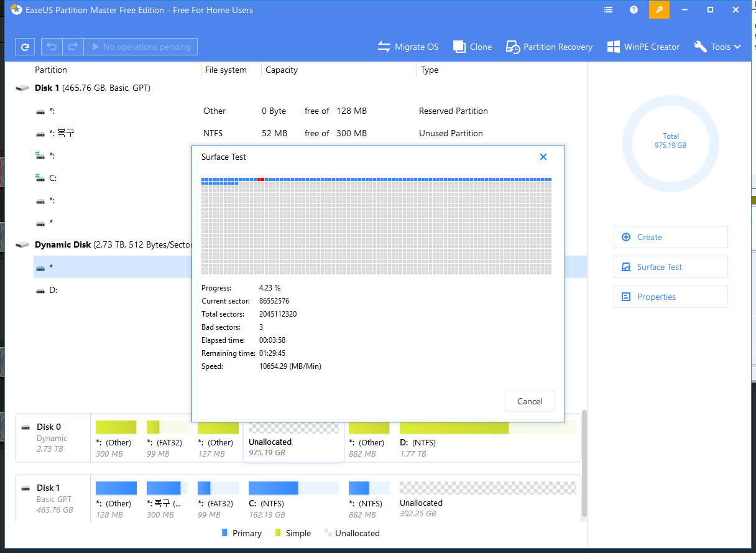Select the 302.25 GB Unallocated block on Disk 1
756x553 pixels.
[x=488, y=500]
